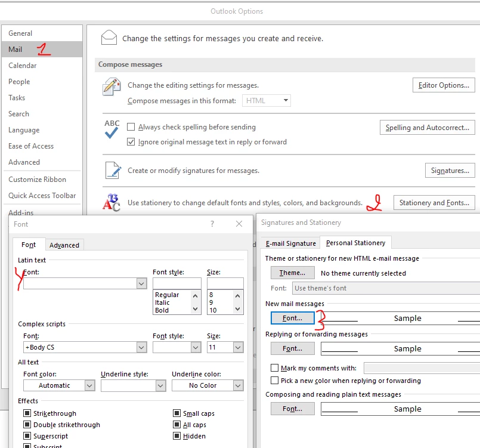
Task: Click the pencil-and-paper editing settings icon
Action: pyautogui.click(x=112, y=86)
